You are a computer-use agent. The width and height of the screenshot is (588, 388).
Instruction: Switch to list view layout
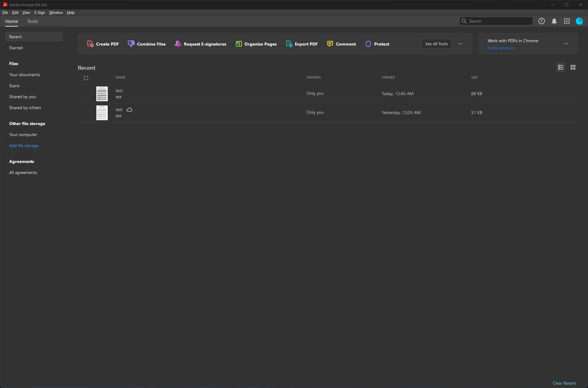tap(561, 67)
